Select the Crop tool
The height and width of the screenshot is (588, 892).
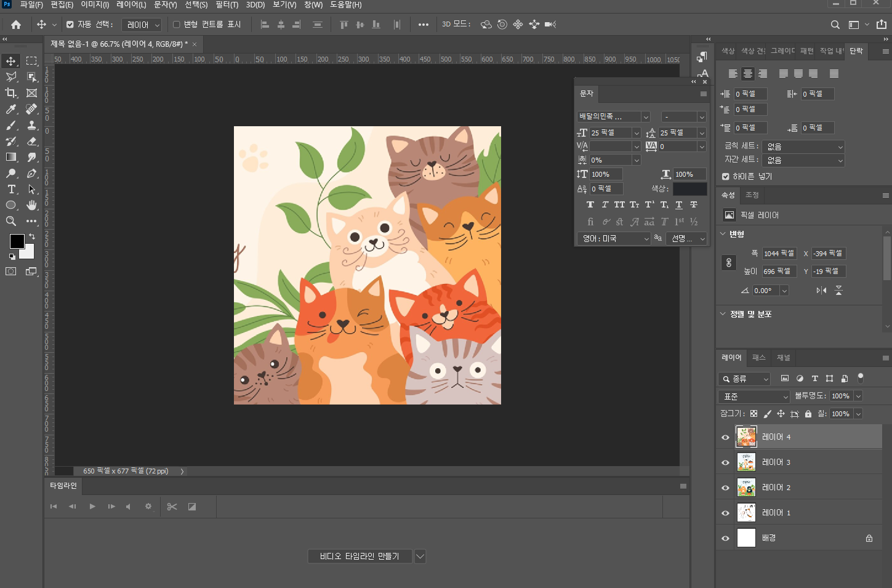coord(11,93)
